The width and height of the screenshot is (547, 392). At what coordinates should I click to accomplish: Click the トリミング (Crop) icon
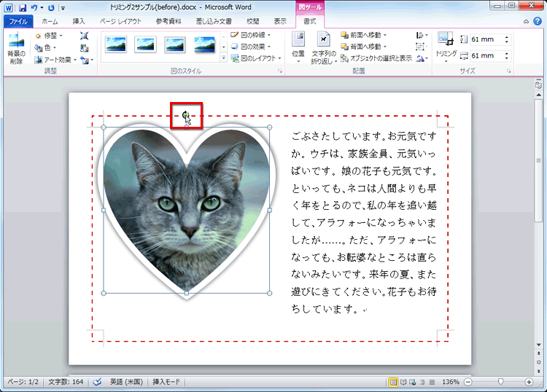click(446, 39)
